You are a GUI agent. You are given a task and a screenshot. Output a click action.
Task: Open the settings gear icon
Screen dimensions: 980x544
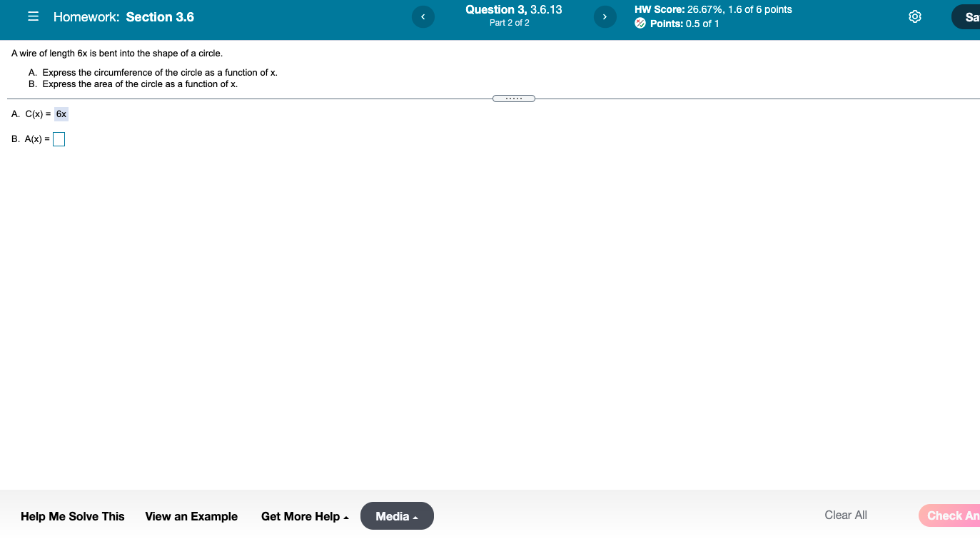(x=916, y=16)
